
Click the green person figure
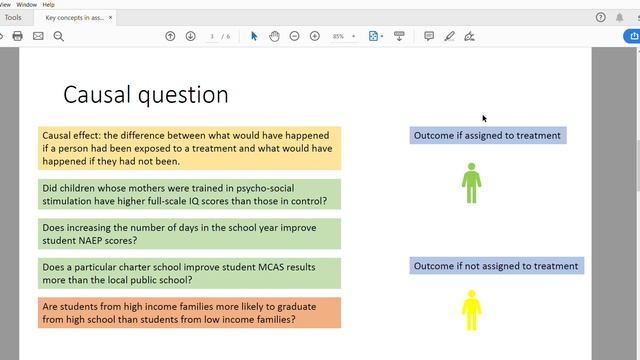pyautogui.click(x=471, y=183)
